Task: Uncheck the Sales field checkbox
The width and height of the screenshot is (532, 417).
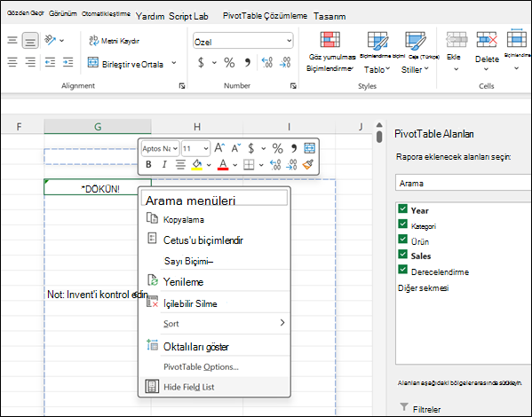Action: 402,254
